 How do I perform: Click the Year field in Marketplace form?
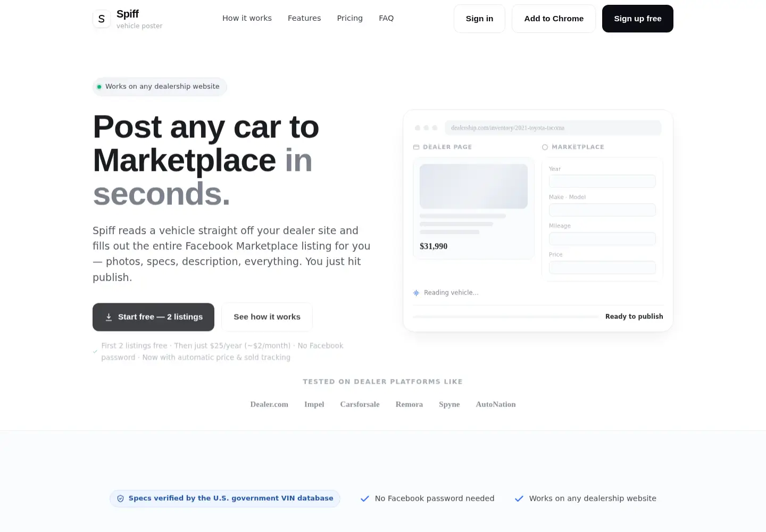point(602,181)
